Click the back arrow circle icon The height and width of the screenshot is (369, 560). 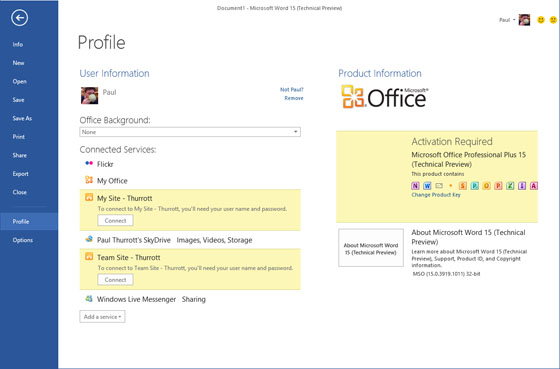pyautogui.click(x=19, y=18)
